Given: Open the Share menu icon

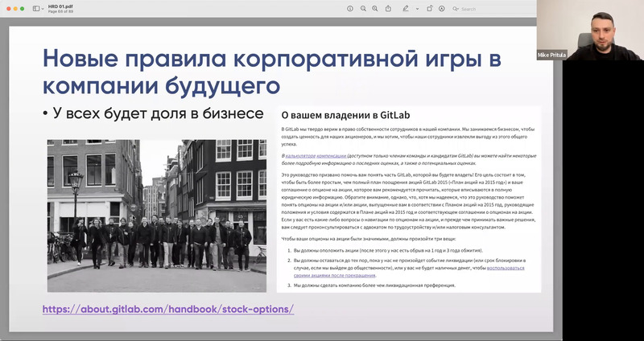Looking at the screenshot, I should tap(390, 8).
